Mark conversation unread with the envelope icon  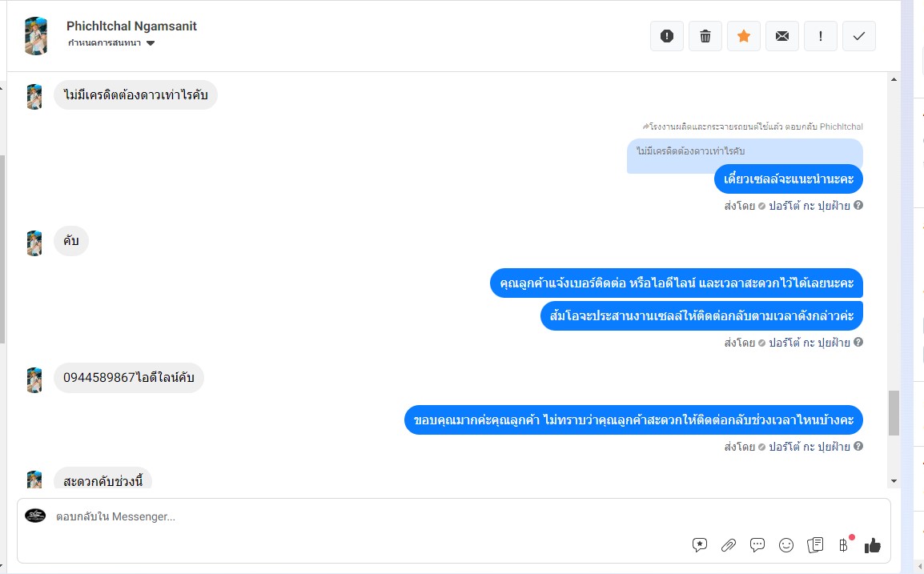tap(782, 36)
